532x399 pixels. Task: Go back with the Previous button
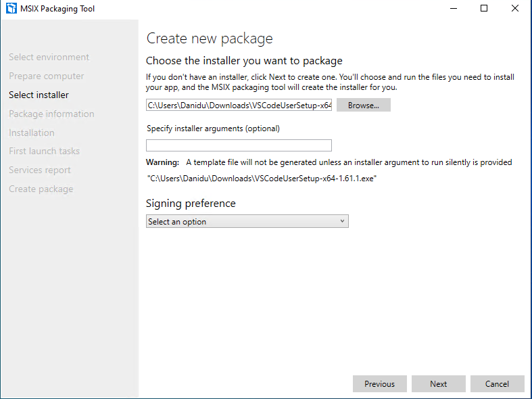click(380, 383)
